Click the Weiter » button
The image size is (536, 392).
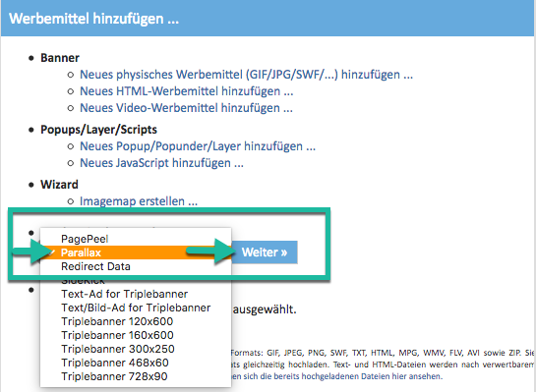(265, 252)
